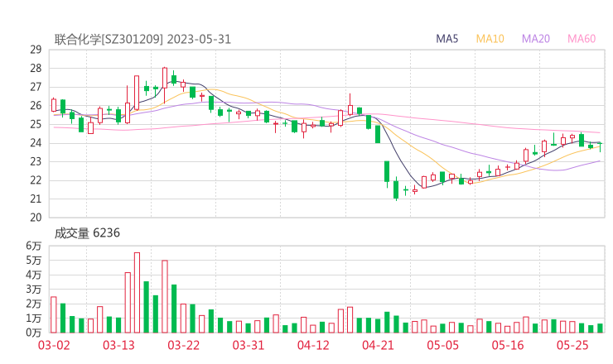Click the volume axis label 5万
This screenshot has width=613, height=364.
(34, 260)
